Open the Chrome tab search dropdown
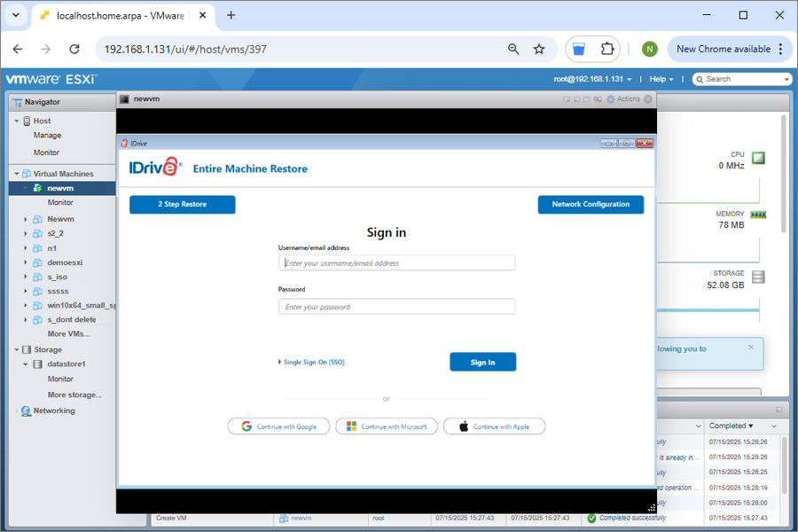Viewport: 798px width, 532px height. 16,15
